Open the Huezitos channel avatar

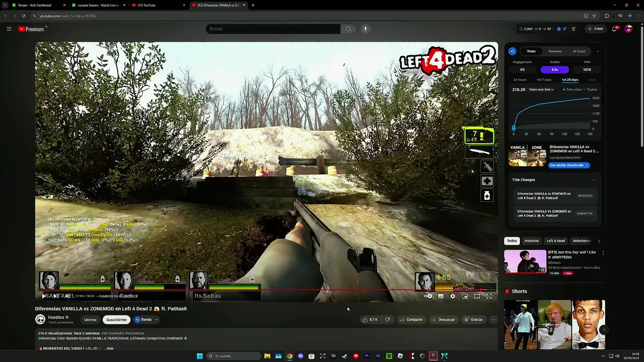coord(40,319)
